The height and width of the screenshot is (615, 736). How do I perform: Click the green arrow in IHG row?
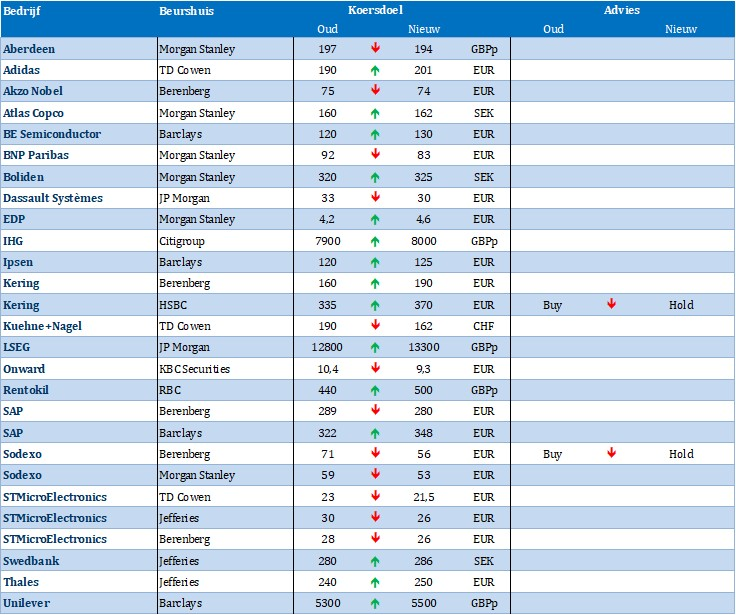(x=375, y=241)
